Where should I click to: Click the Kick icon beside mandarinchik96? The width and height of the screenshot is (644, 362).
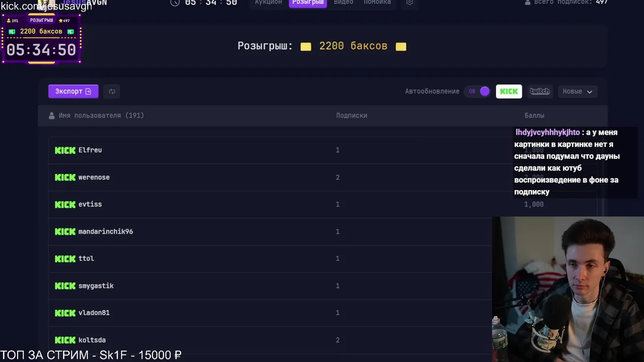[65, 232]
